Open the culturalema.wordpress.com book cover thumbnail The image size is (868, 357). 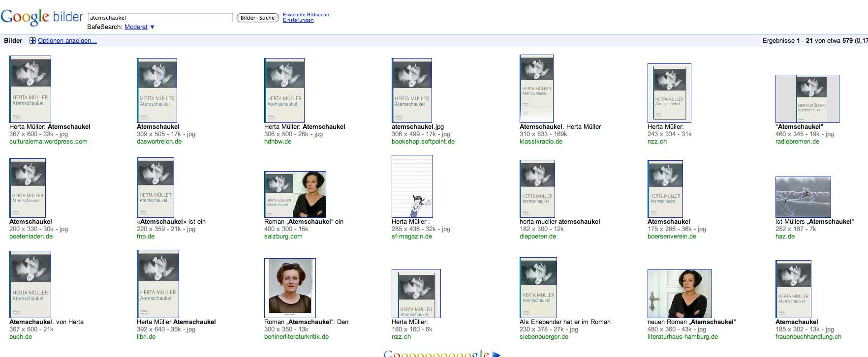(31, 89)
